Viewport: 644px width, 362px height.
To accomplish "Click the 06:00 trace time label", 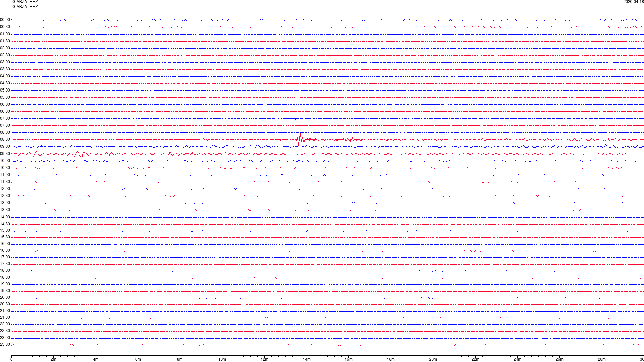I will click(x=5, y=105).
